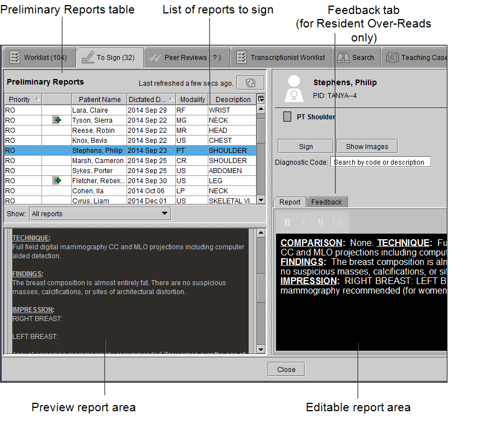Open the Show reports filter dropdown
The width and height of the screenshot is (504, 423).
(100, 213)
